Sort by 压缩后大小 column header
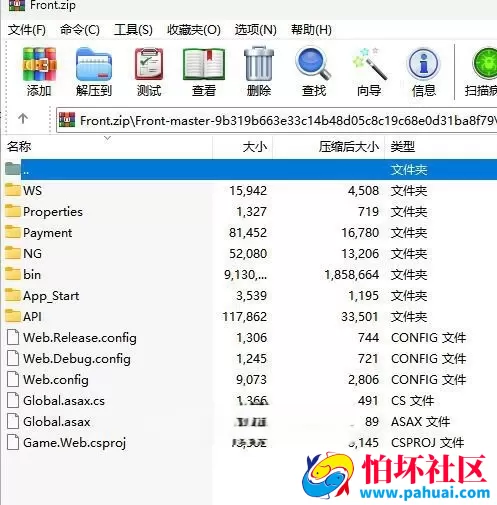 (329, 147)
